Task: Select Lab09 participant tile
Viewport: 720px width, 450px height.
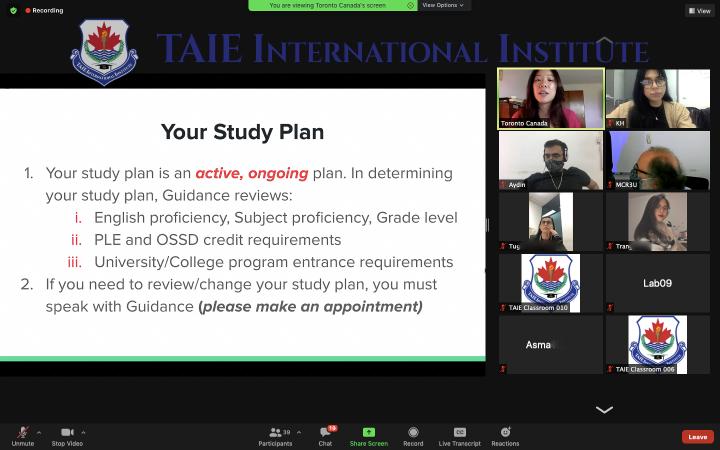Action: (x=658, y=283)
